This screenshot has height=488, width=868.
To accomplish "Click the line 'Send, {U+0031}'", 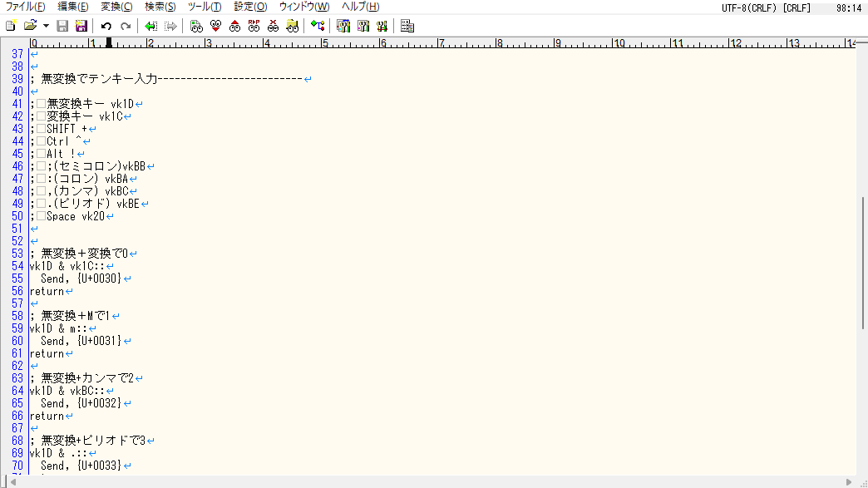I will pyautogui.click(x=81, y=341).
